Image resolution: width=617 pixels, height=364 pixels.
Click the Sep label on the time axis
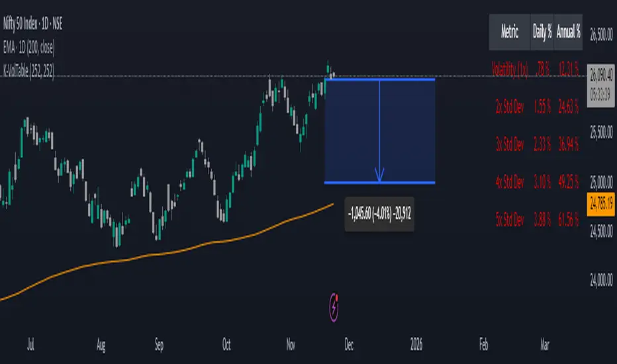[159, 345]
